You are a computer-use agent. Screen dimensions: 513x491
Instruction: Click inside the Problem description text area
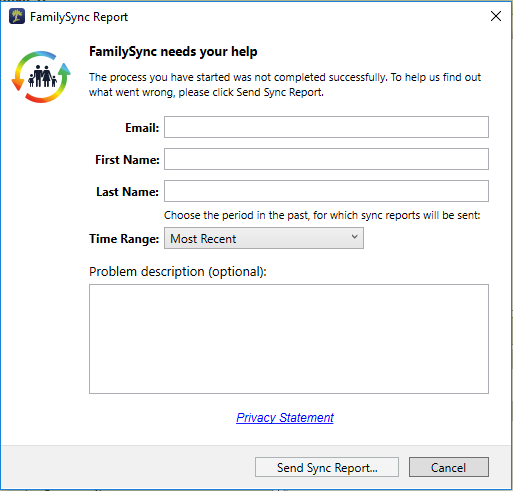pyautogui.click(x=289, y=339)
